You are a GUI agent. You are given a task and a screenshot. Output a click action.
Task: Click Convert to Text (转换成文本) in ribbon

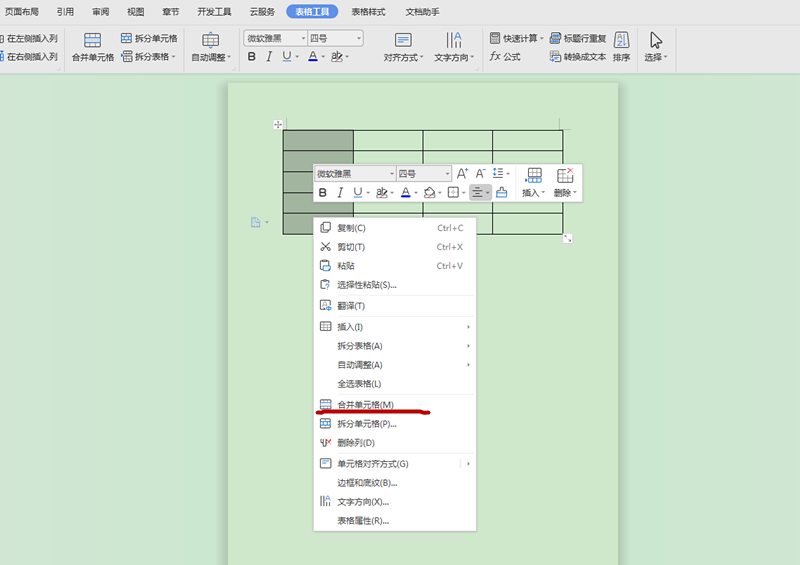pos(578,57)
